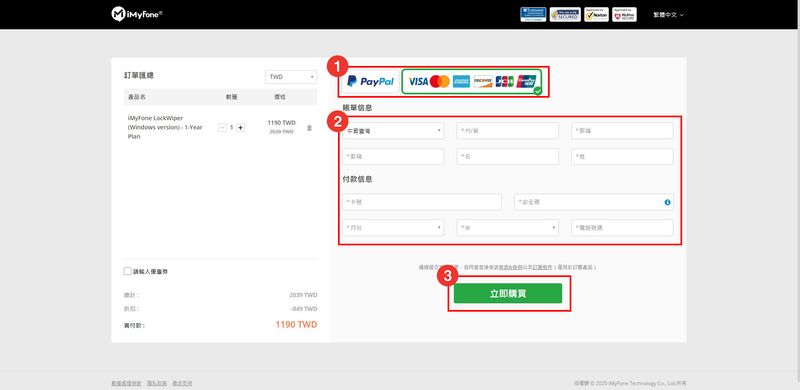Click the email input field

[x=393, y=157]
